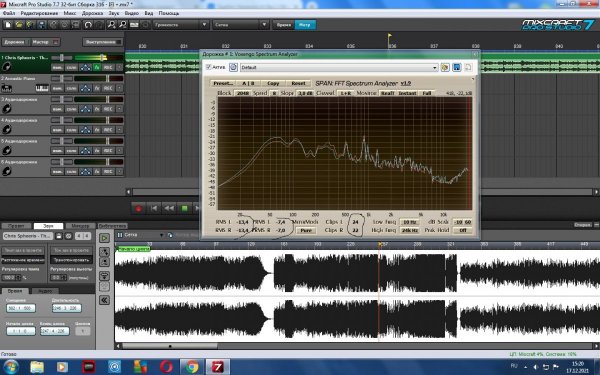This screenshot has height=375, width=600.
Task: Toggle the Метр time display mode
Action: 305,25
